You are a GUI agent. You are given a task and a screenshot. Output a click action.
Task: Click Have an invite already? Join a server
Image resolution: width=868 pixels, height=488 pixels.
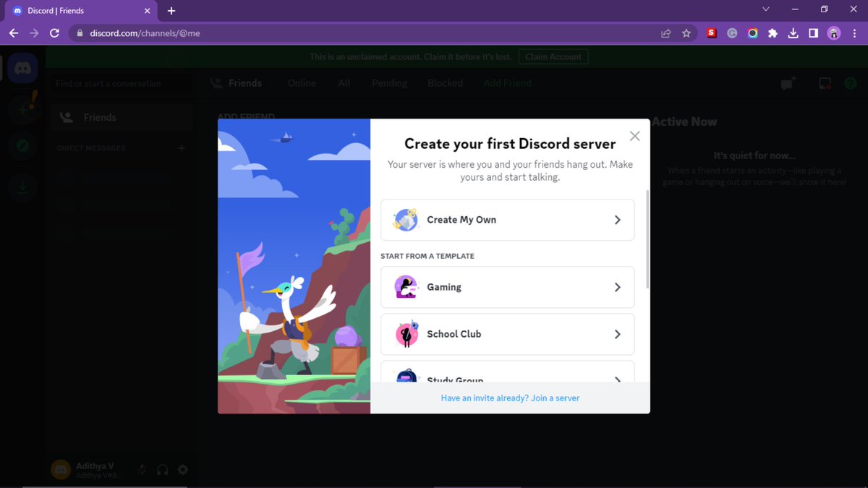pos(510,398)
